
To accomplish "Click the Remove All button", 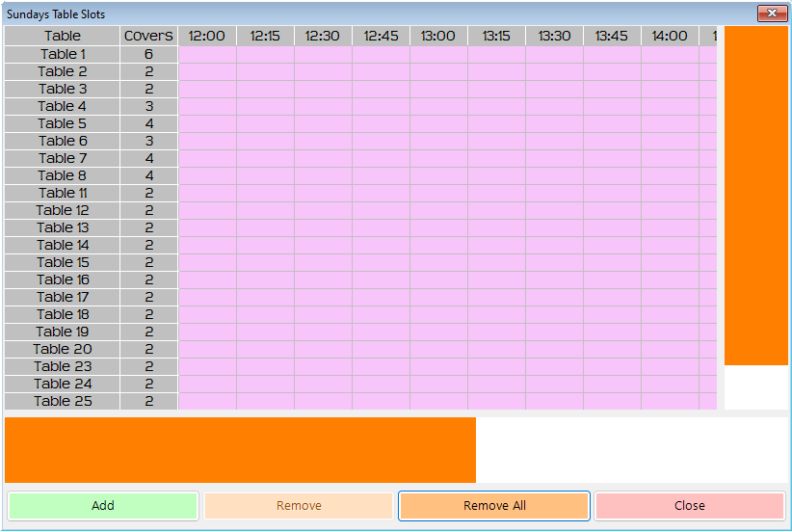I will click(x=493, y=506).
